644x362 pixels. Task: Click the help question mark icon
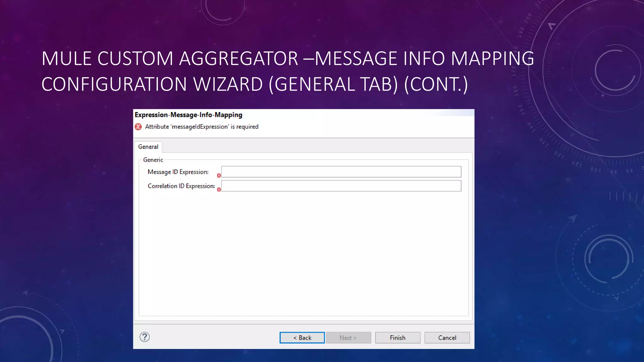pyautogui.click(x=145, y=337)
